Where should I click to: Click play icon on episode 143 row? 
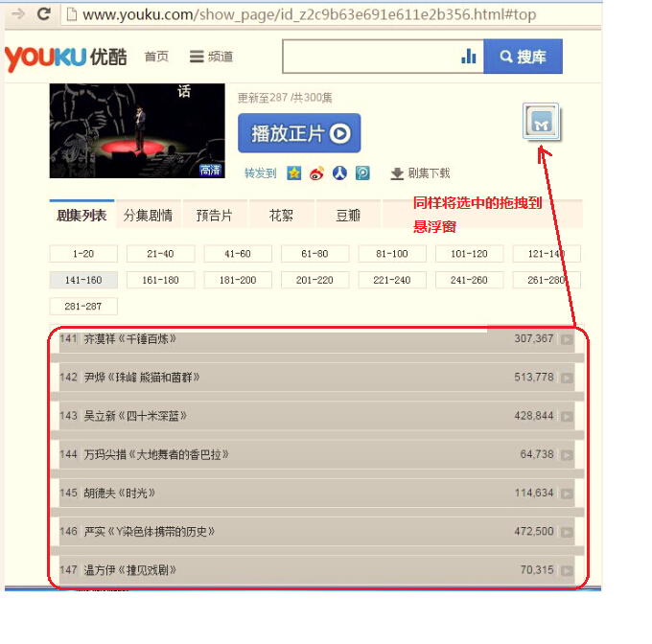point(567,417)
